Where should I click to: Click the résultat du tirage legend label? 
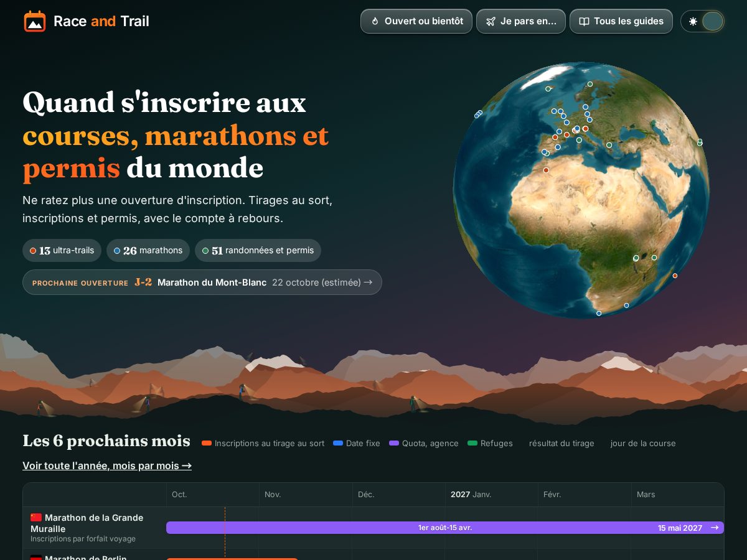tap(561, 444)
